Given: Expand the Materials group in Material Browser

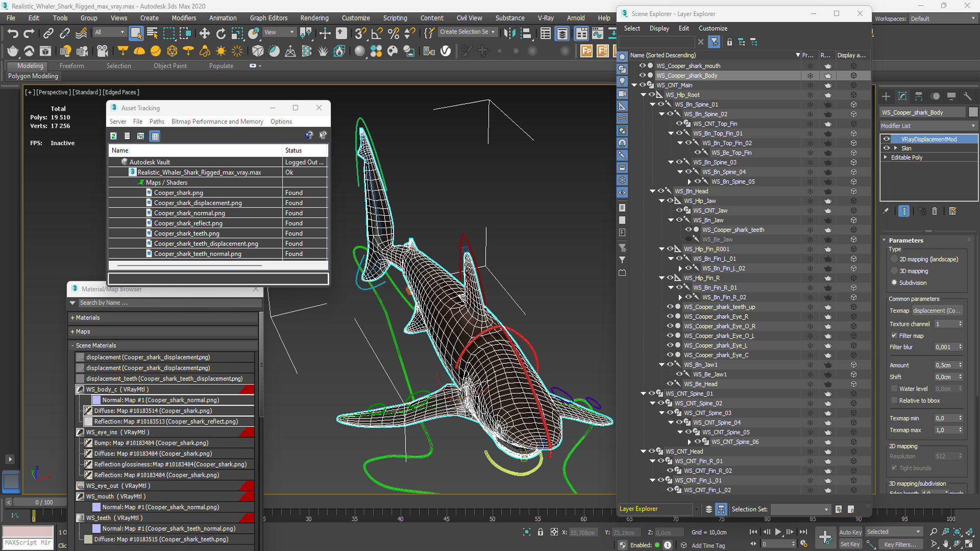Looking at the screenshot, I should click(72, 318).
